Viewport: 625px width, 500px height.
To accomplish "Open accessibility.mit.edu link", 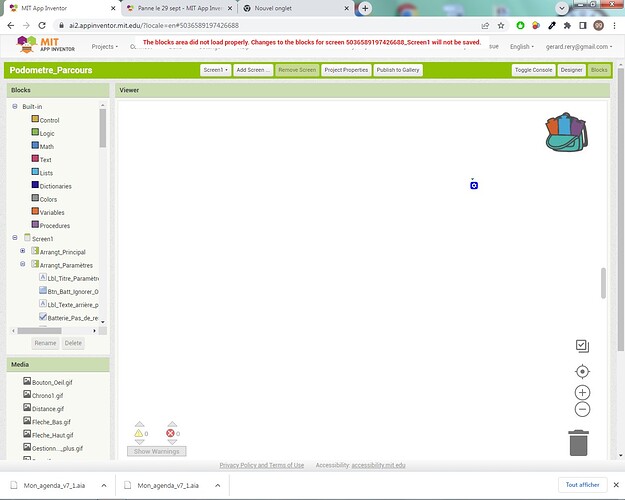I will coord(378,465).
